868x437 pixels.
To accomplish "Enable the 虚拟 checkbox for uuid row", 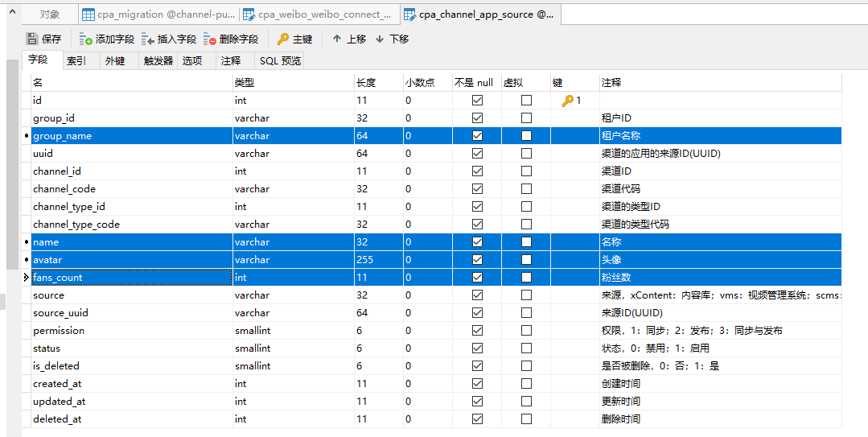I will coord(526,154).
